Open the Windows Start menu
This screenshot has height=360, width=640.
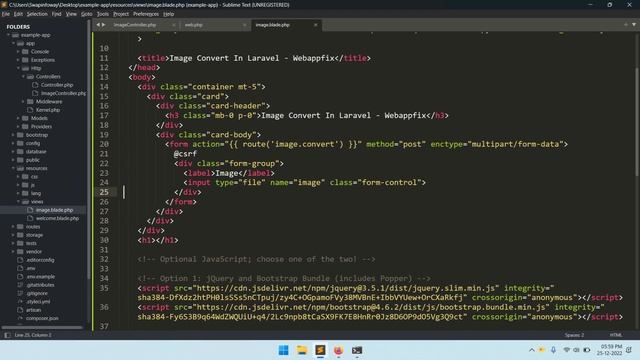pos(284,350)
